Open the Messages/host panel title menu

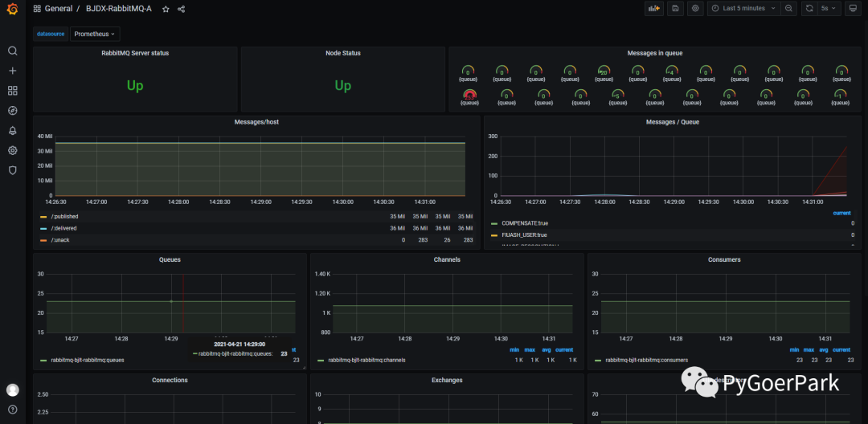click(x=256, y=122)
